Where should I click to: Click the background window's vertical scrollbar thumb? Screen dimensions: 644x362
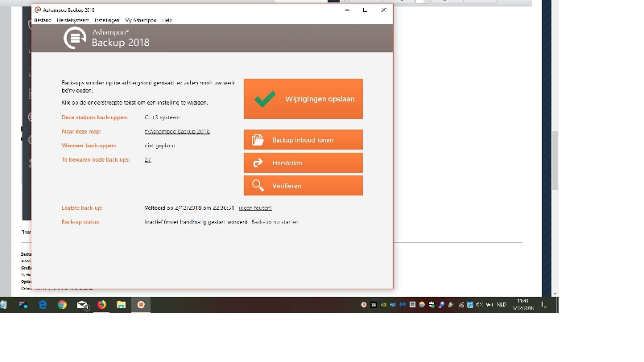tap(555, 160)
